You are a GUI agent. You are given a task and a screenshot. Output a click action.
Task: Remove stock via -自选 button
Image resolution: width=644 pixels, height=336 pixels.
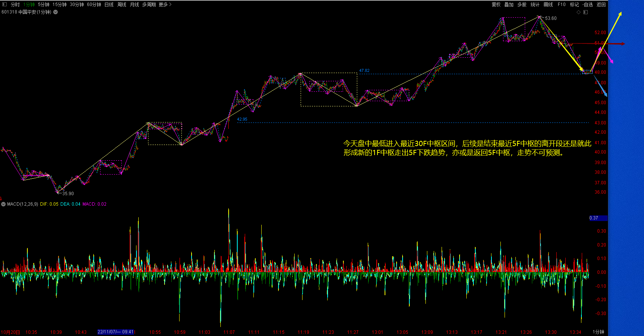(x=588, y=4)
